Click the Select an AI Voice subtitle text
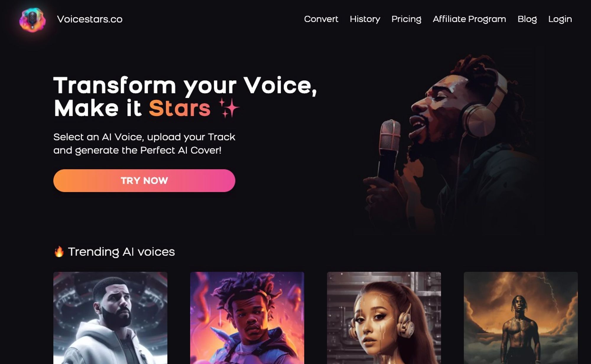 click(x=144, y=144)
